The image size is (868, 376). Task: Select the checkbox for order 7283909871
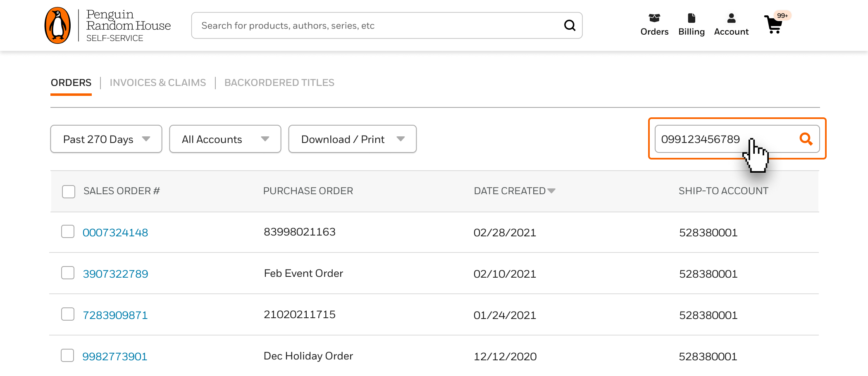68,314
